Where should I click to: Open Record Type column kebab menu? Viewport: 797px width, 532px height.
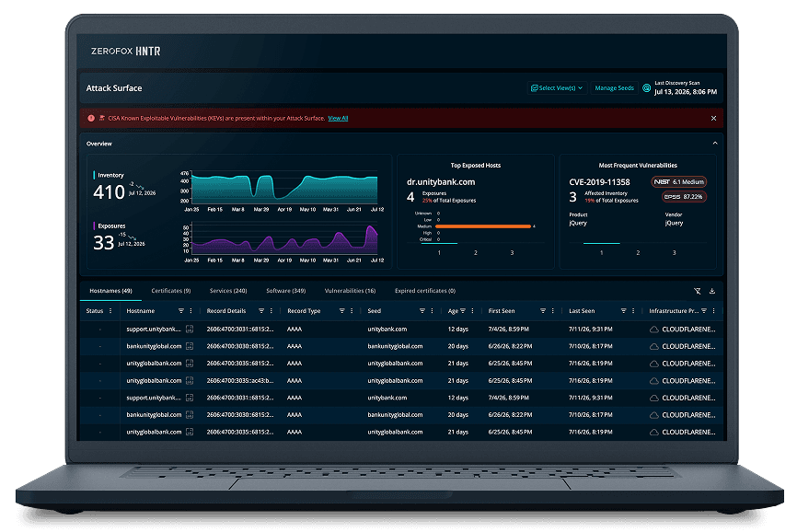click(x=352, y=310)
